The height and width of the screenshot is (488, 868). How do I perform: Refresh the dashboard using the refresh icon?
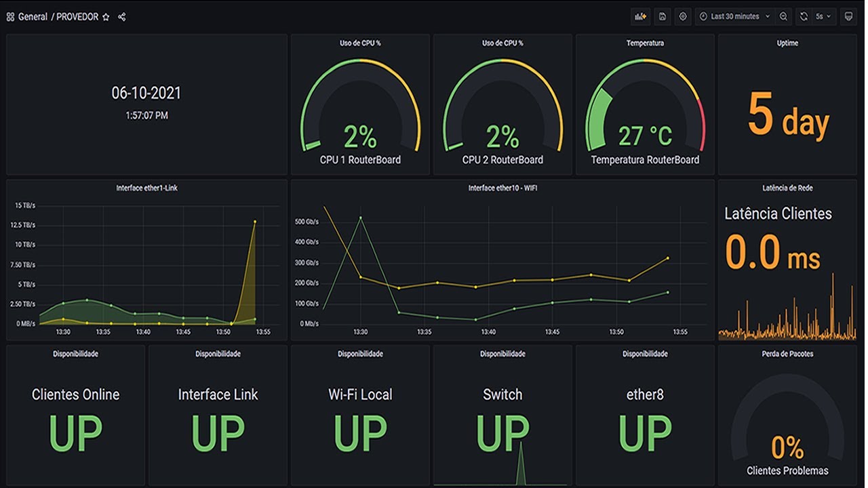tap(804, 16)
